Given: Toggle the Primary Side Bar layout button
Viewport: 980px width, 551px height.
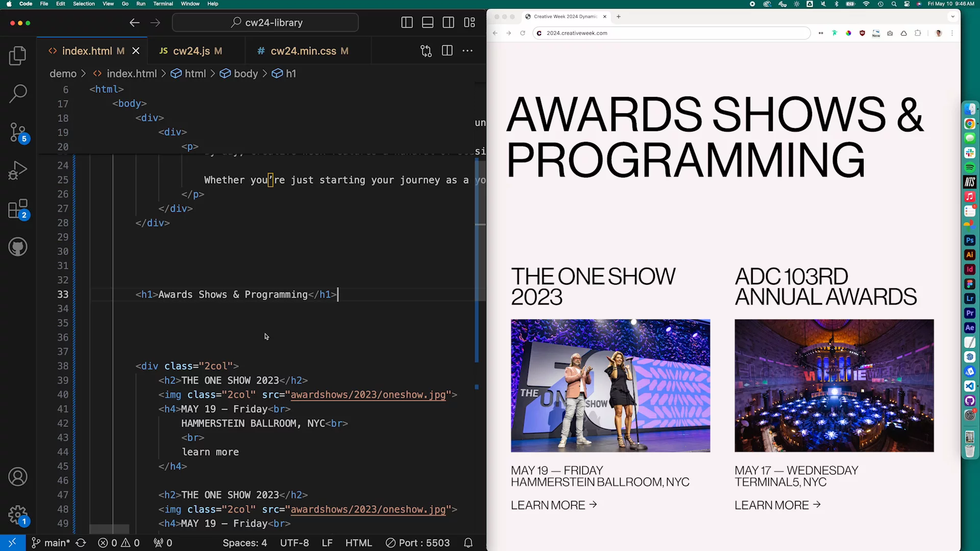Looking at the screenshot, I should coord(407,22).
